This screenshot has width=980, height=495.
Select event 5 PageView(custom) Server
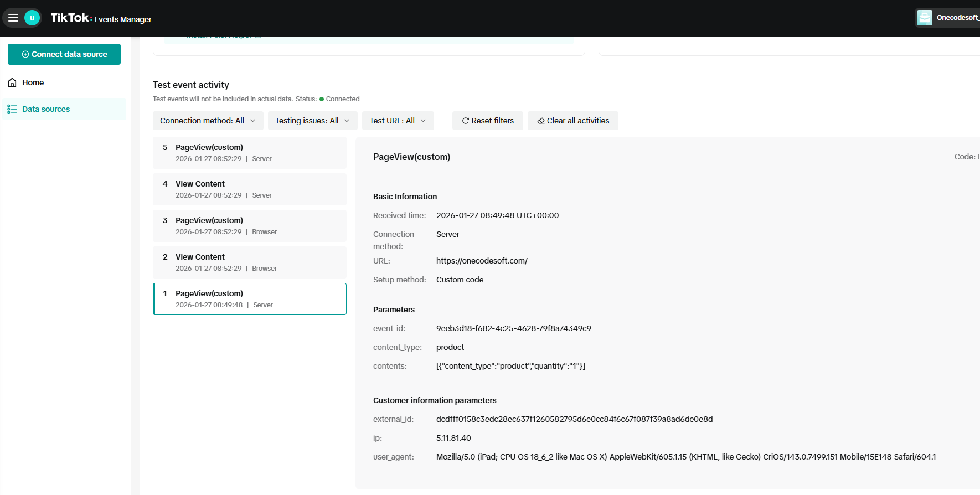click(250, 153)
